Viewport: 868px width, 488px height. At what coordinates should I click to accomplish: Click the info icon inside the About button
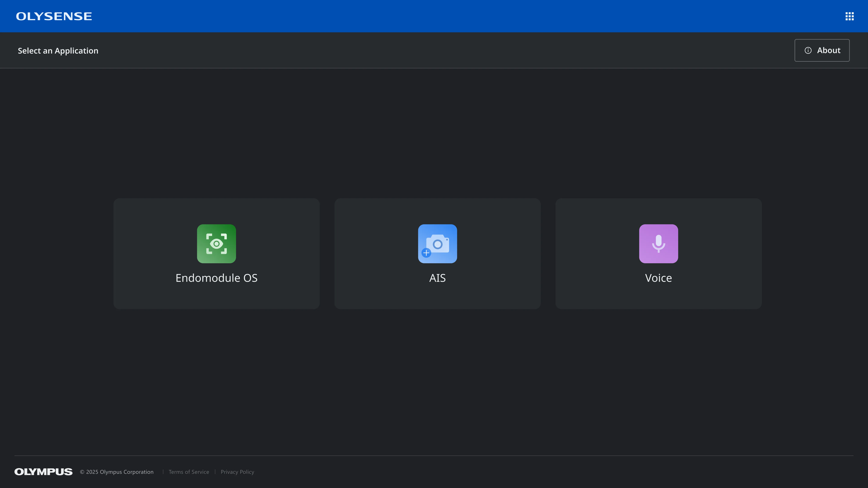coord(808,50)
